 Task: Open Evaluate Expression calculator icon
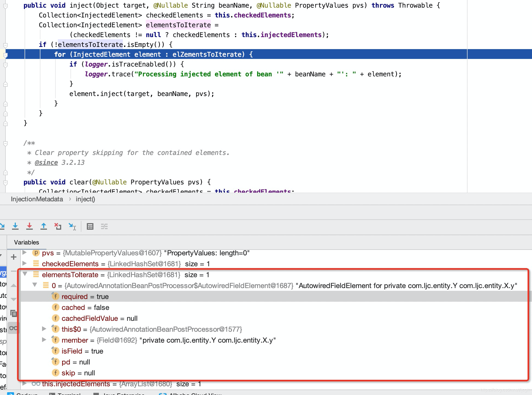(90, 226)
